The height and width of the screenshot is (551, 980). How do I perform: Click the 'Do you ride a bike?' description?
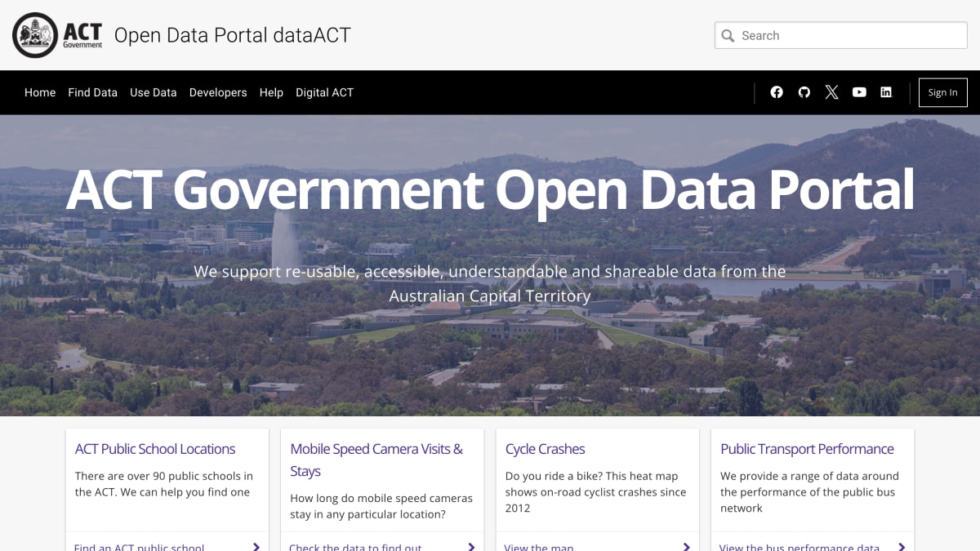pyautogui.click(x=595, y=492)
